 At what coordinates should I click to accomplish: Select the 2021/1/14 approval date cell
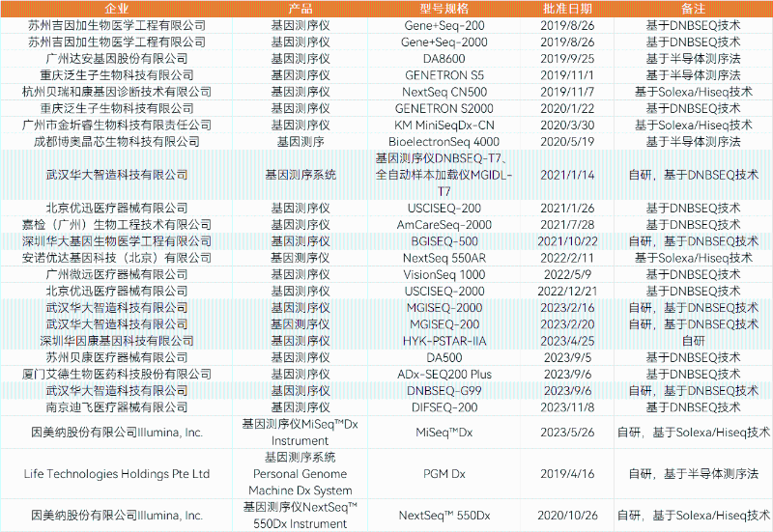pos(565,175)
